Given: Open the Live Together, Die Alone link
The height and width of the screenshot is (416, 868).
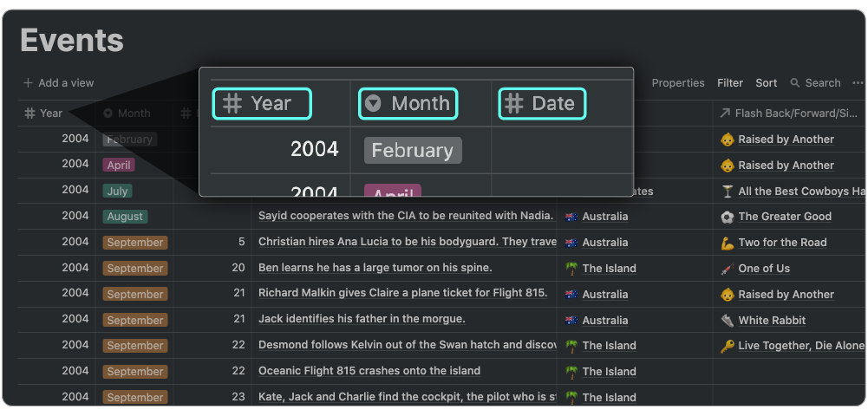Looking at the screenshot, I should pos(801,346).
